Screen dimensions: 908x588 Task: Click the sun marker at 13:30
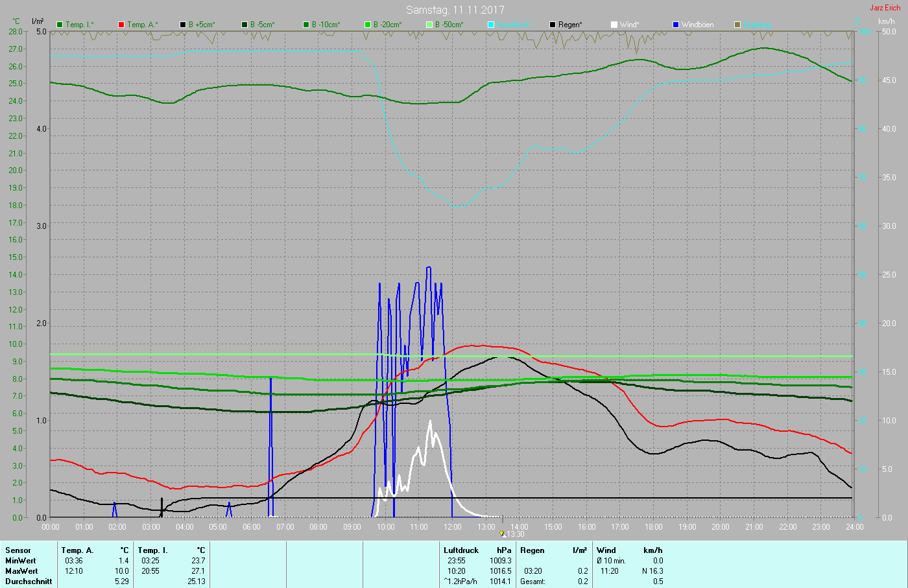502,534
